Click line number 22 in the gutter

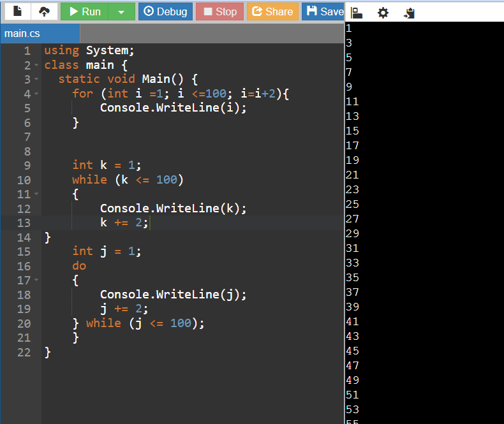(x=24, y=353)
